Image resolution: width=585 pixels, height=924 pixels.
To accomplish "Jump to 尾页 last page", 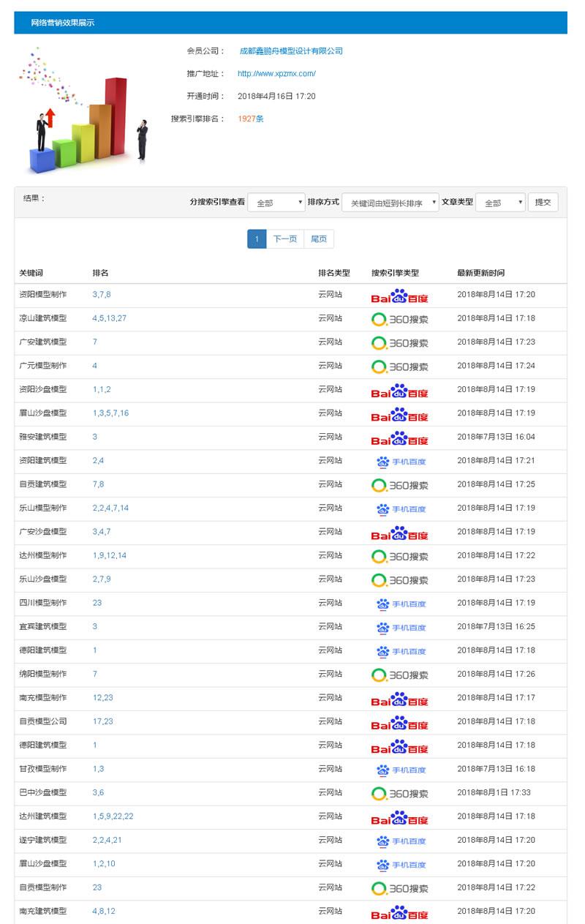I will [x=319, y=238].
